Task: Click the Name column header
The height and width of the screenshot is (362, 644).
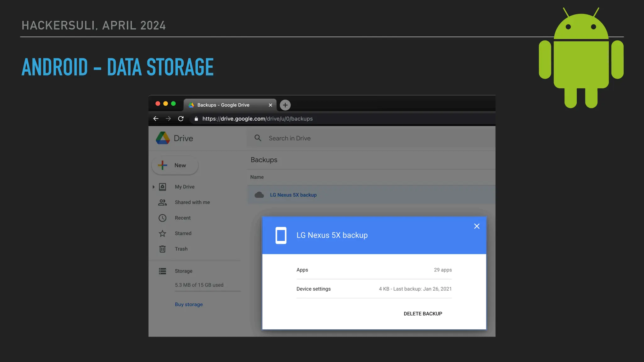Action: click(257, 177)
